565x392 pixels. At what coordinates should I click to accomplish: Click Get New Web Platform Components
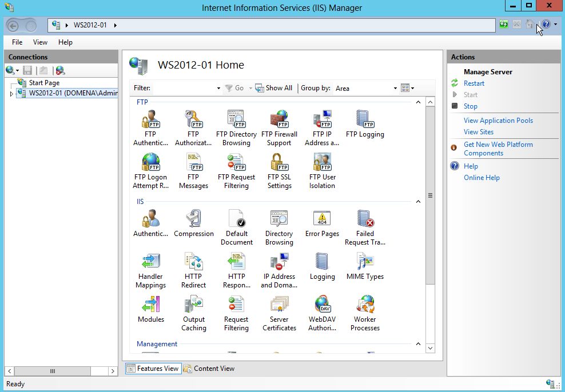498,149
